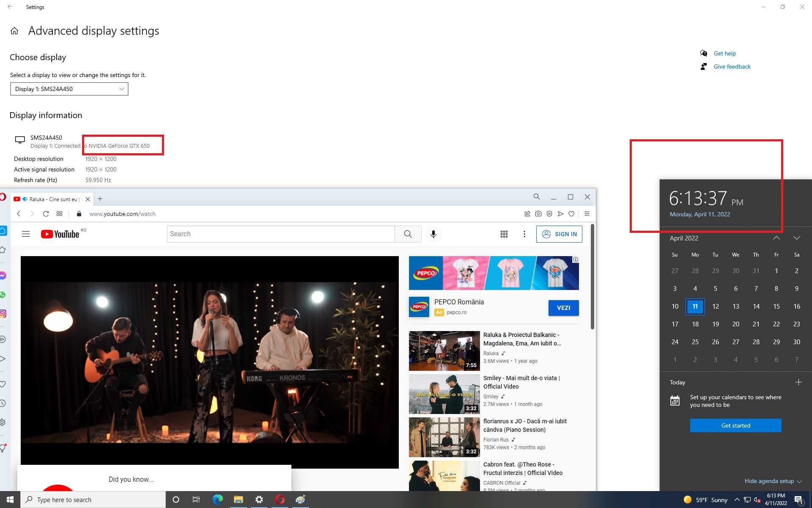The height and width of the screenshot is (508, 812).
Task: Click the YouTube Search field
Action: pos(281,234)
